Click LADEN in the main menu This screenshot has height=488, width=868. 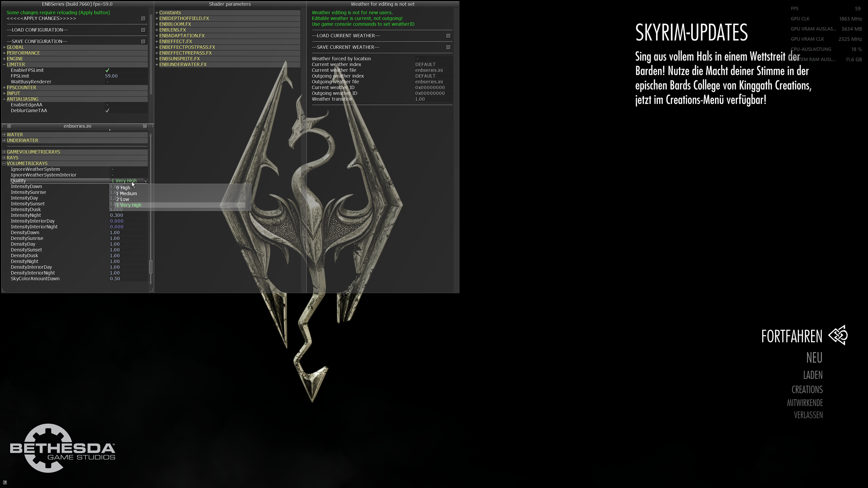(813, 375)
